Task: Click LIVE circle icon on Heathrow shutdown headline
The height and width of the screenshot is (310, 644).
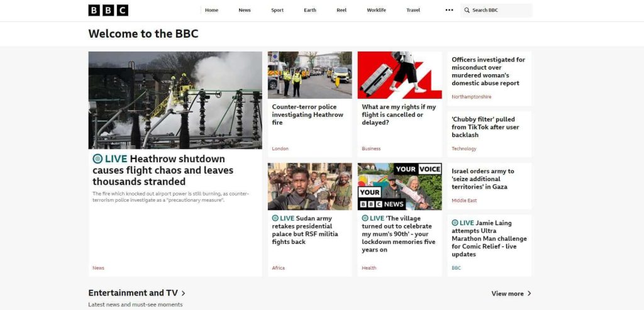Action: point(97,159)
